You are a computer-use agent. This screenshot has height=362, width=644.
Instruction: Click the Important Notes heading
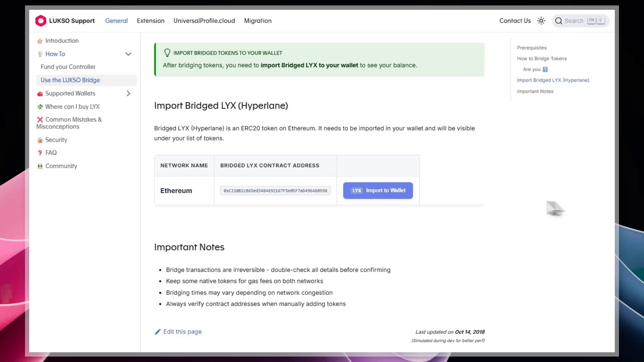coord(189,247)
